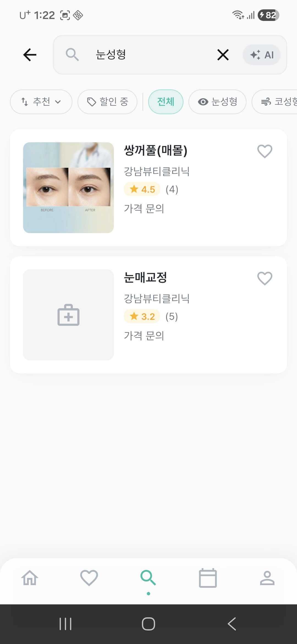
Task: Toggle the 할인 중 discount filter
Action: coord(108,102)
